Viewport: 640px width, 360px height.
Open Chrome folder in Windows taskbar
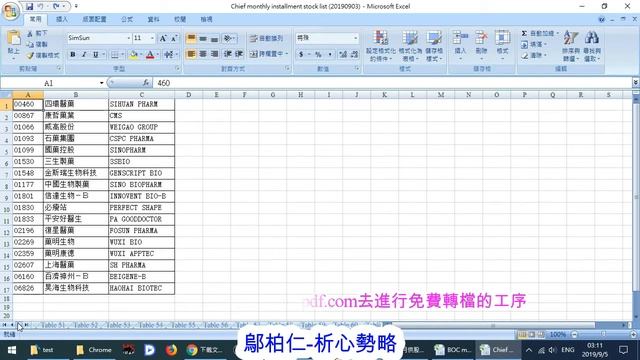pos(94,350)
